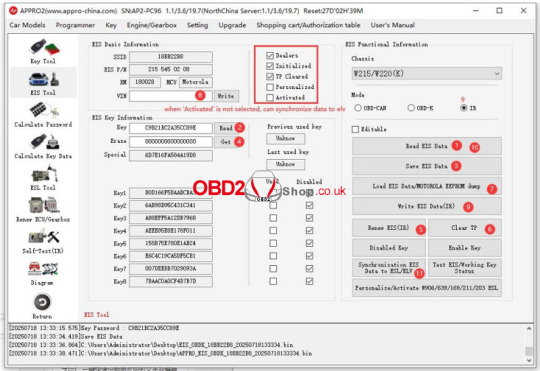The image size is (540, 371).
Task: Open the Programmer menu
Action: pyautogui.click(x=75, y=25)
